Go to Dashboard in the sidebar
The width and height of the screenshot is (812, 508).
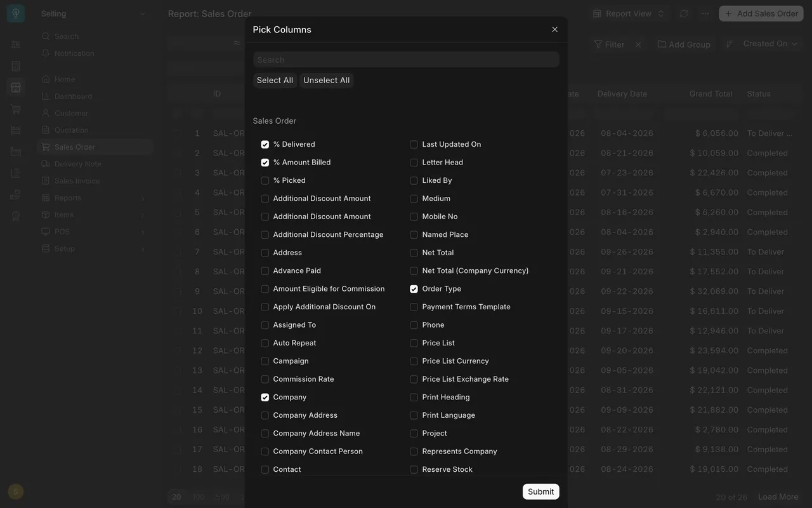click(x=73, y=96)
